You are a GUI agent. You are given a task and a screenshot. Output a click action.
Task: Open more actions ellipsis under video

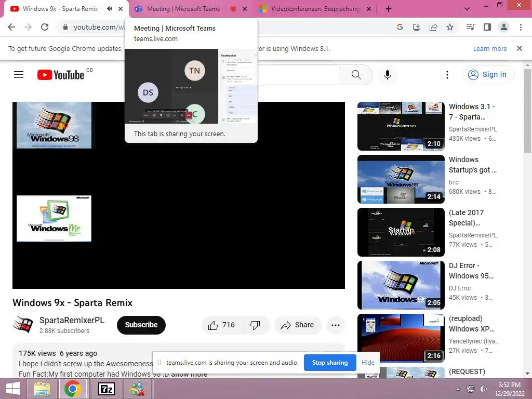(336, 325)
